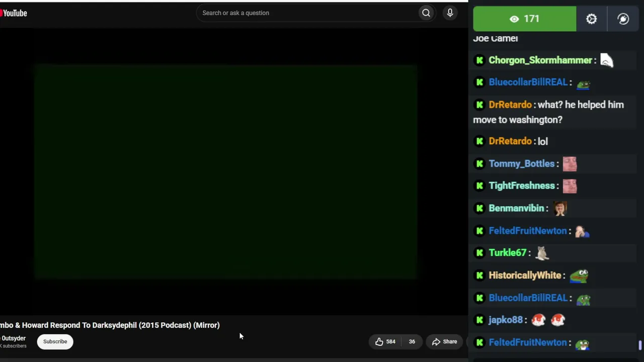
Task: Click username Benmanvibin in chat
Action: tap(516, 208)
